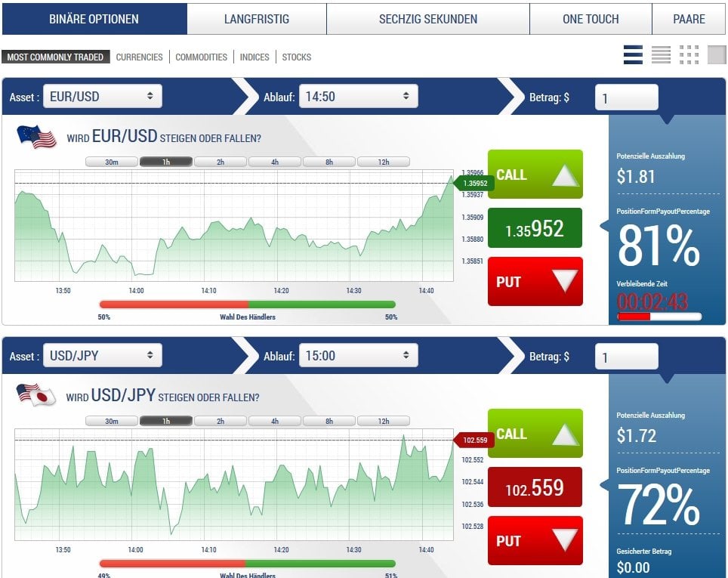Click USD/JPY current price 102.559 box
This screenshot has width=728, height=578.
click(535, 487)
